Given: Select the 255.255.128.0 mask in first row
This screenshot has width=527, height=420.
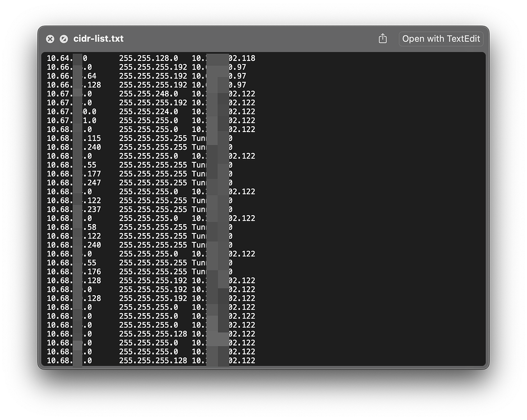Looking at the screenshot, I should (149, 58).
